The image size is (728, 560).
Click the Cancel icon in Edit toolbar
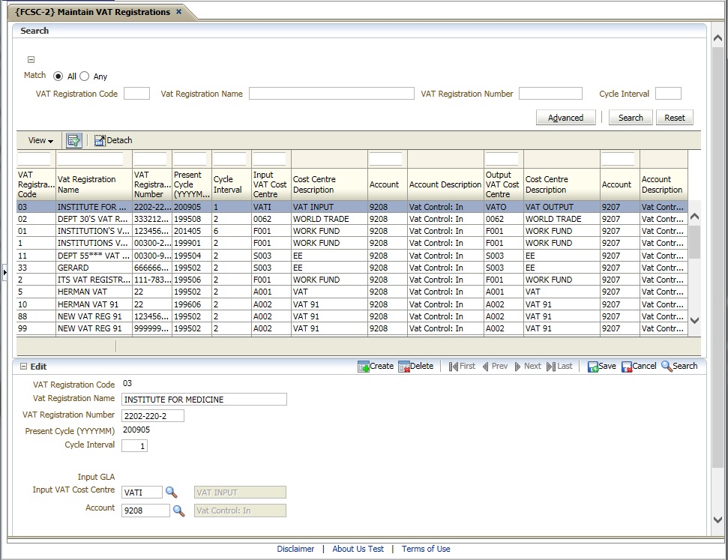pos(627,367)
